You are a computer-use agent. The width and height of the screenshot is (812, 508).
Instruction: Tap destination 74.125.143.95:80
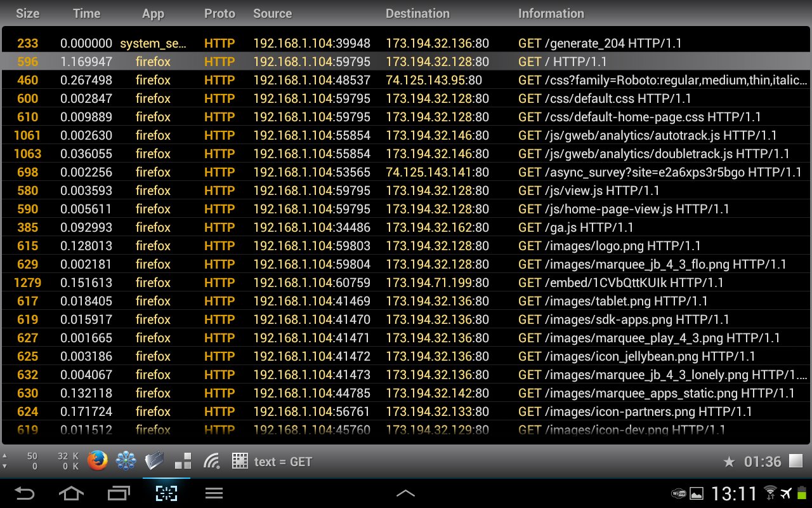coord(434,80)
